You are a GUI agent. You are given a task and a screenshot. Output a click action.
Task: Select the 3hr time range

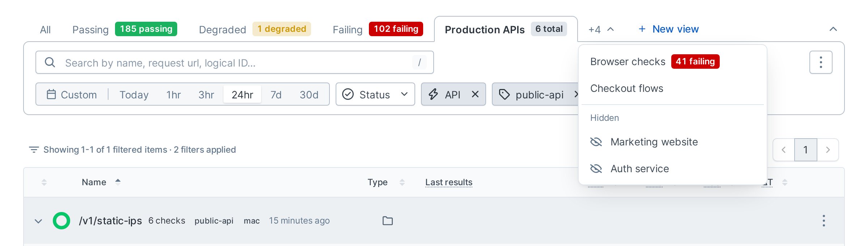click(x=206, y=94)
